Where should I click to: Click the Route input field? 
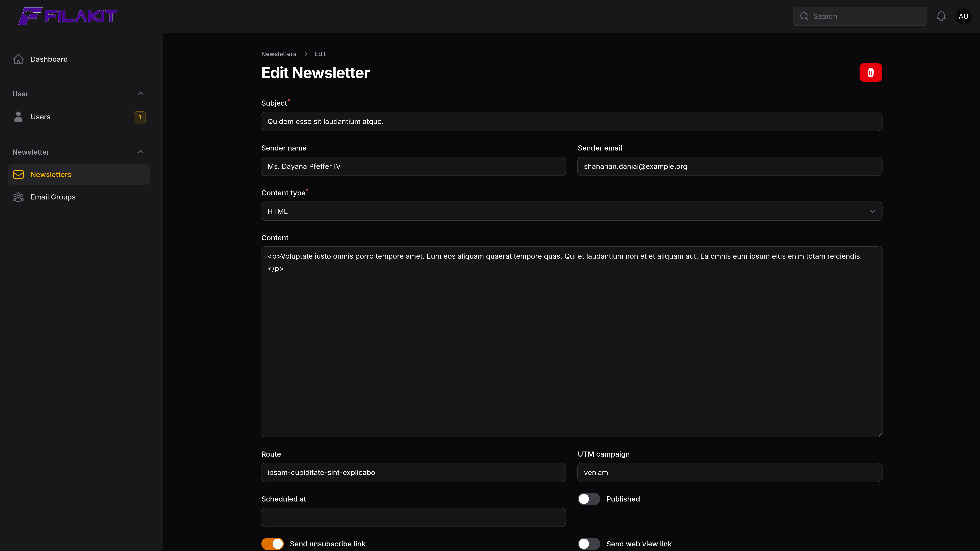coord(413,472)
